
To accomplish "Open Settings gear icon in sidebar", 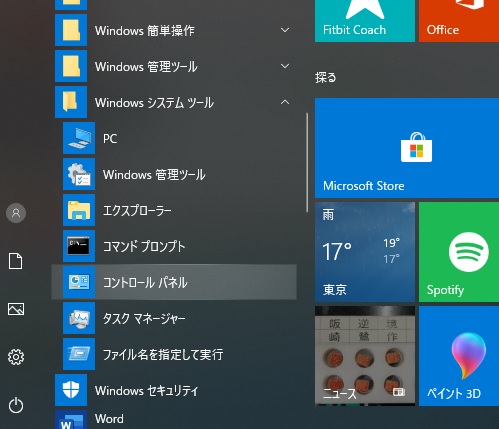I will tap(16, 357).
